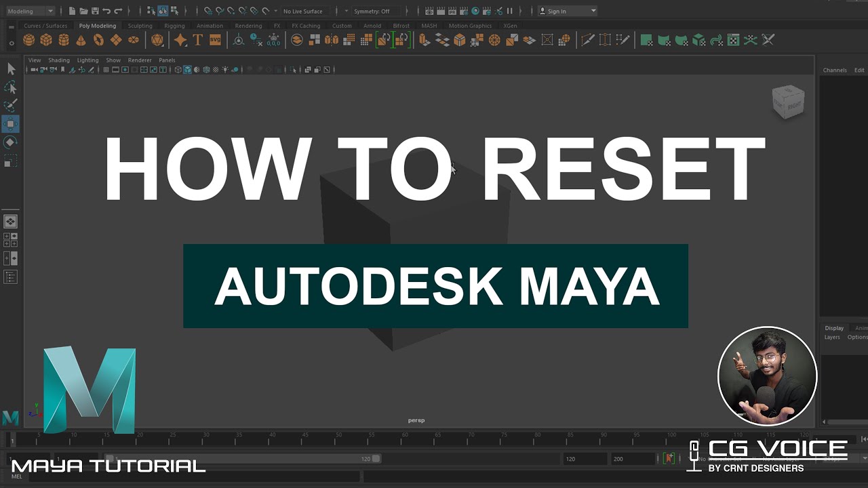This screenshot has width=868, height=488.
Task: Toggle select by hierarchy mode
Action: [151, 11]
